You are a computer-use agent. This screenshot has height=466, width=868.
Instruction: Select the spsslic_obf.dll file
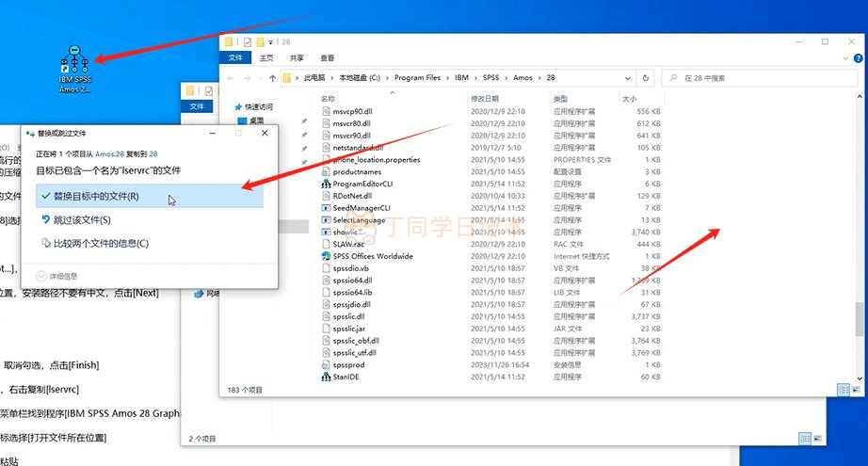point(356,341)
